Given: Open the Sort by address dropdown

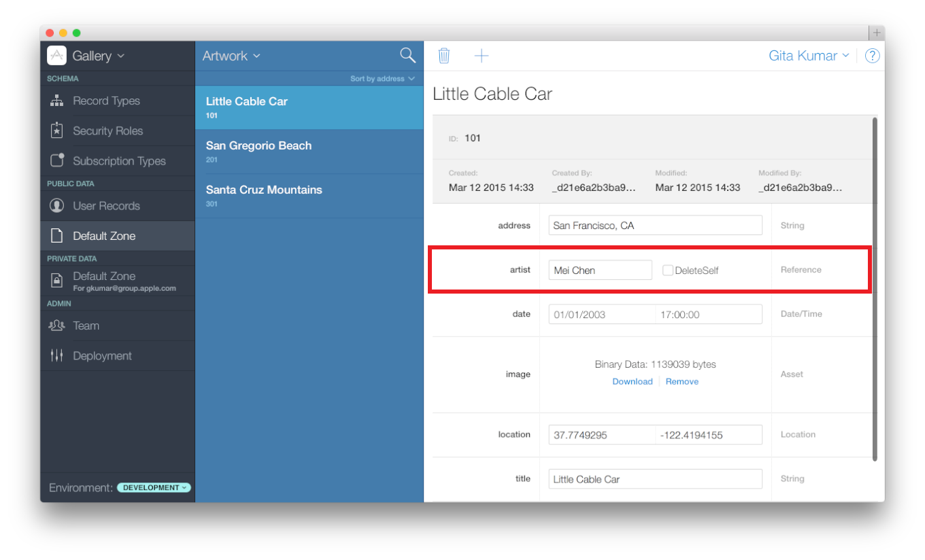Looking at the screenshot, I should [382, 79].
